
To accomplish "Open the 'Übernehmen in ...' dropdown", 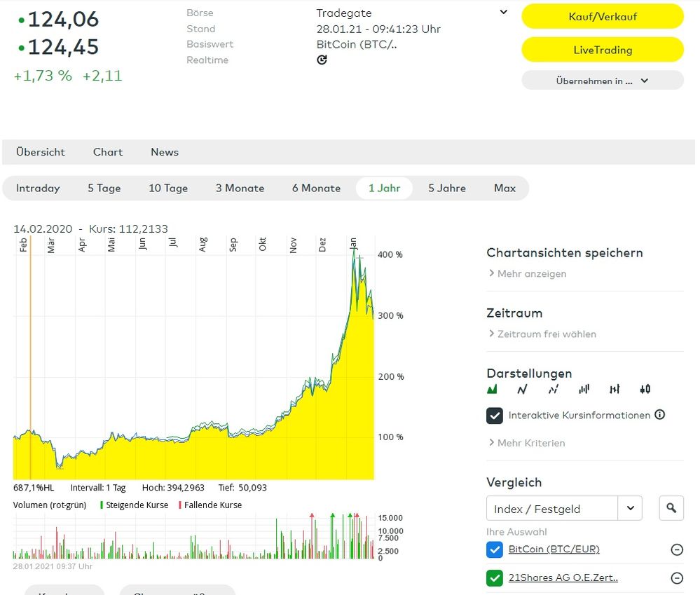I will 602,81.
